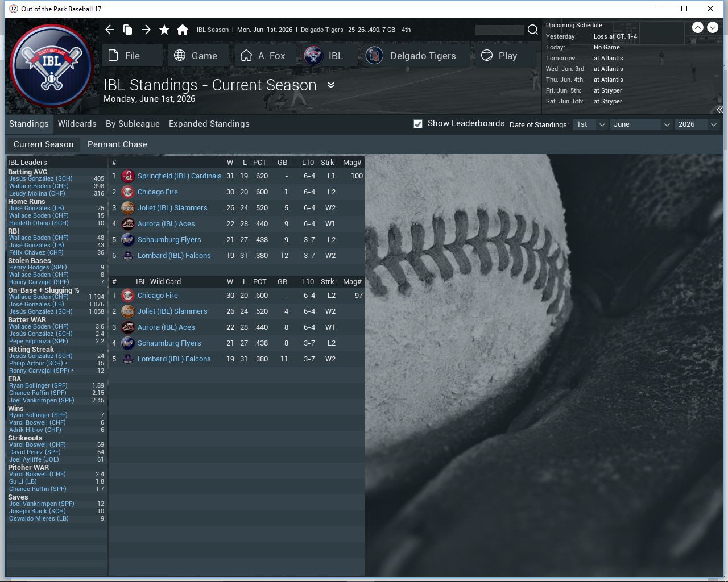
Task: Click the star bookmark icon
Action: click(164, 30)
